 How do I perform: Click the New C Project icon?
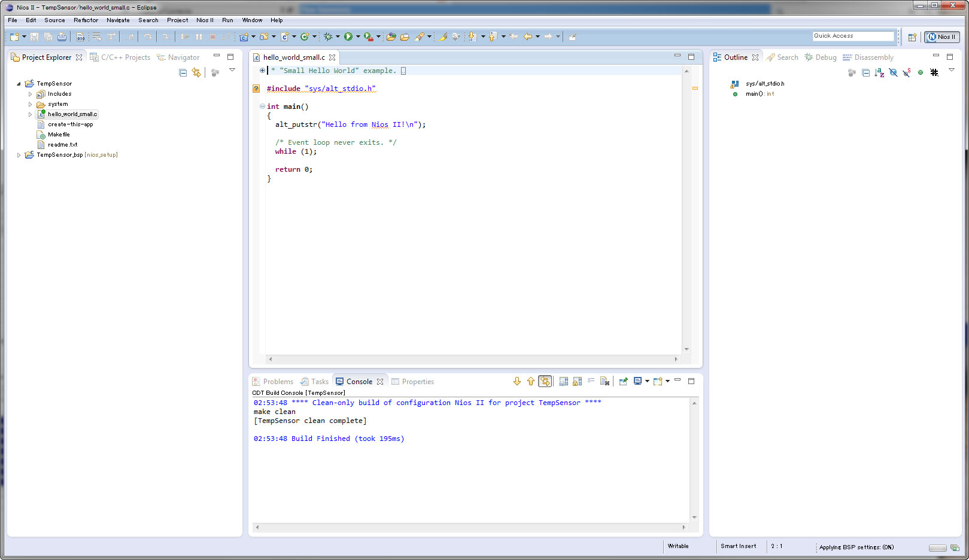pos(244,36)
